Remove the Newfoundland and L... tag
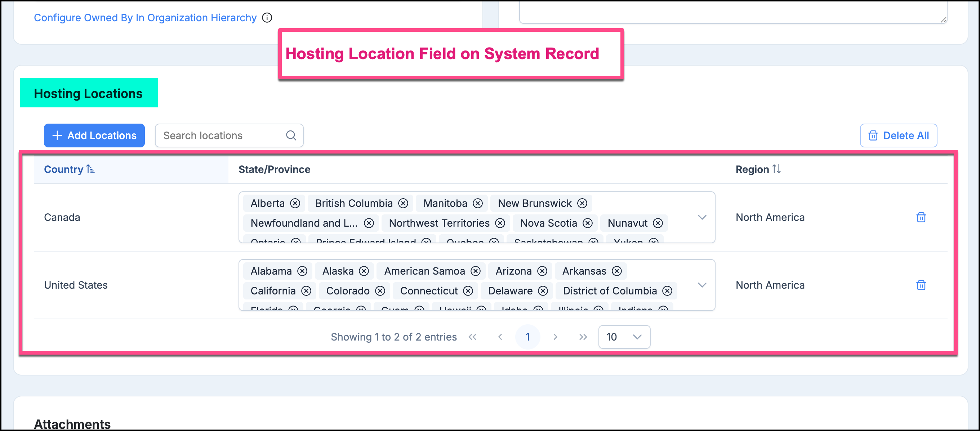Viewport: 980px width, 431px height. [x=369, y=223]
